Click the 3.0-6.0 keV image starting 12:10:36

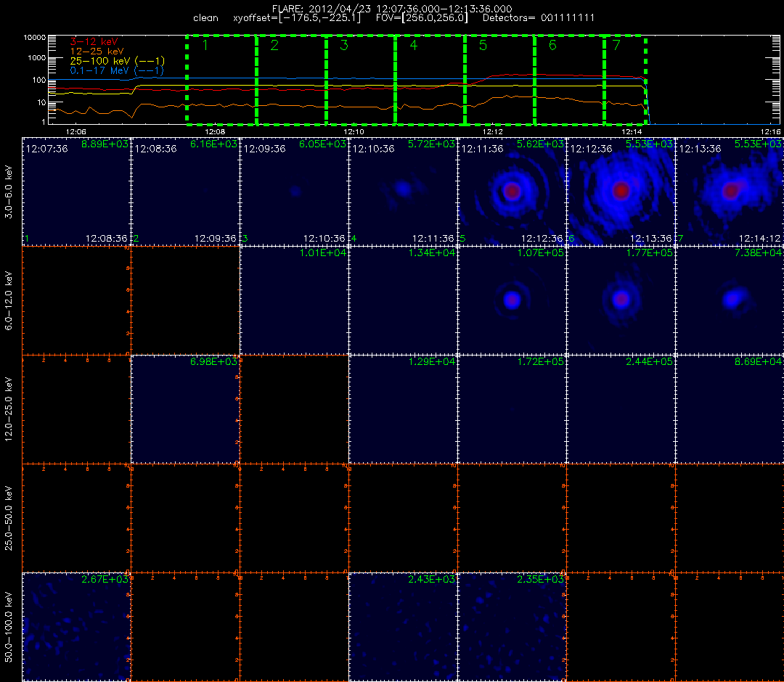403,192
